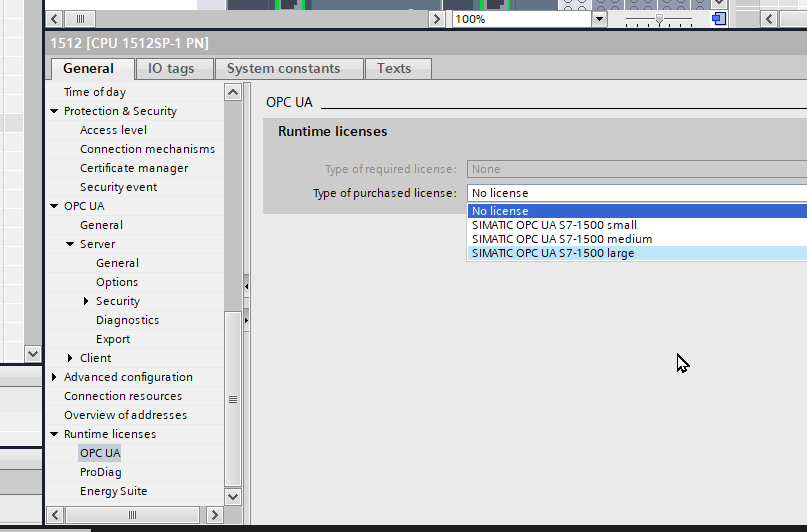Expand the Security node under Server
Screen dimensions: 807x532
pyautogui.click(x=86, y=301)
